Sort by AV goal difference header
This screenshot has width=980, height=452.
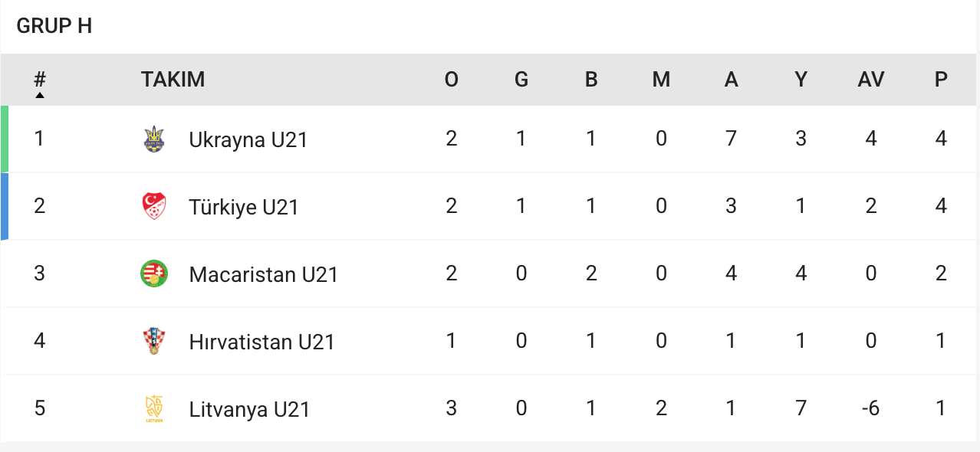pyautogui.click(x=871, y=80)
